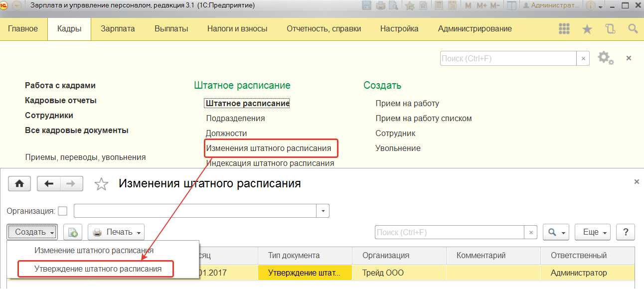
Task: Close the Кадры menu panel with X
Action: 629,58
